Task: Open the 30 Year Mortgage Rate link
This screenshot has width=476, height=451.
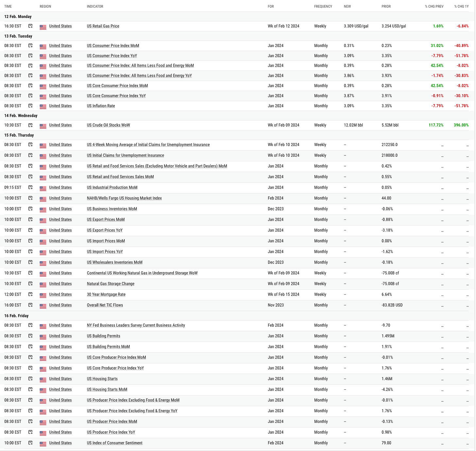Action: (x=106, y=295)
